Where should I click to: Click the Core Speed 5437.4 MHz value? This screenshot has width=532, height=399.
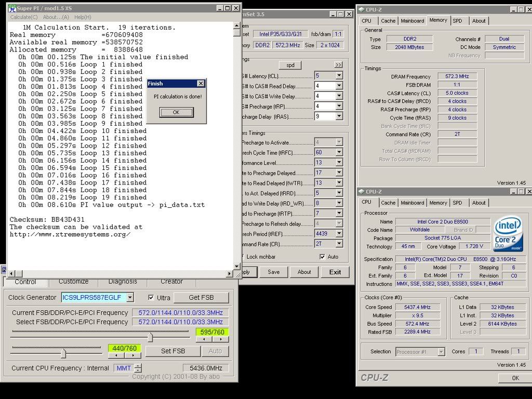click(x=417, y=307)
